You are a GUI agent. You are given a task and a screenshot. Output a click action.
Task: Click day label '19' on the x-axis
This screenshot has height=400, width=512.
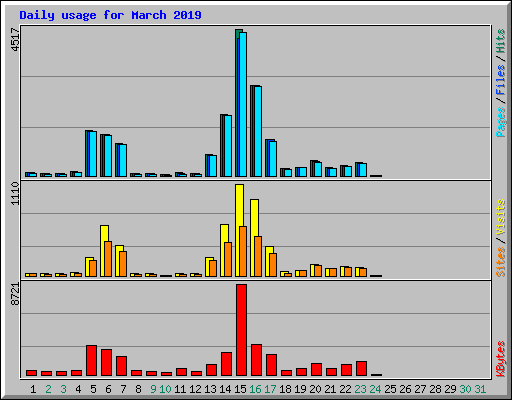point(300,389)
